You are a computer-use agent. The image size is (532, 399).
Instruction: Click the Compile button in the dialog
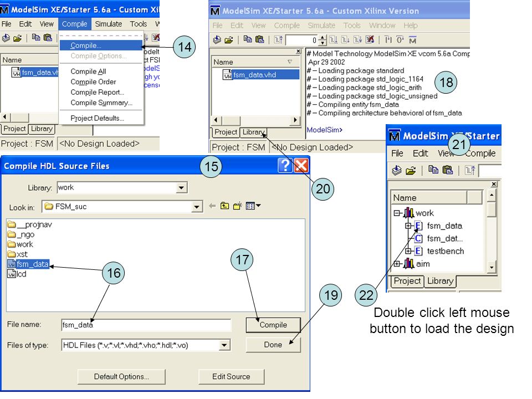pos(273,325)
